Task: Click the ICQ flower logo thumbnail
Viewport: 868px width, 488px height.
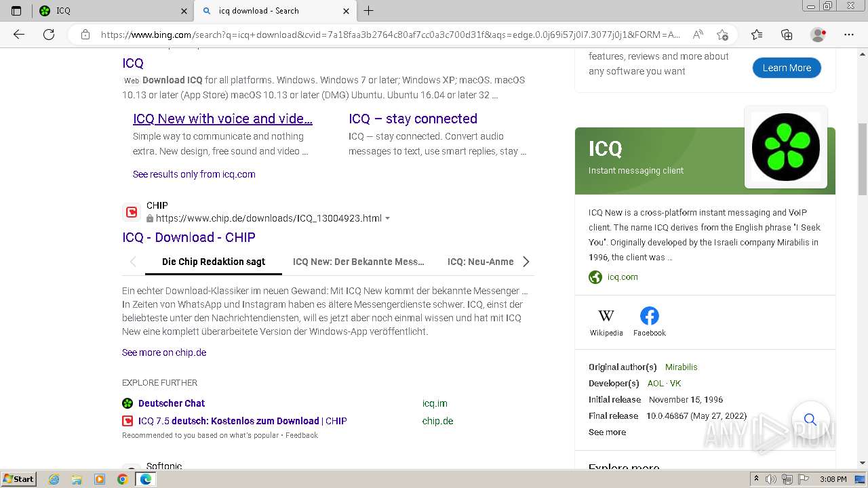Action: click(x=786, y=147)
